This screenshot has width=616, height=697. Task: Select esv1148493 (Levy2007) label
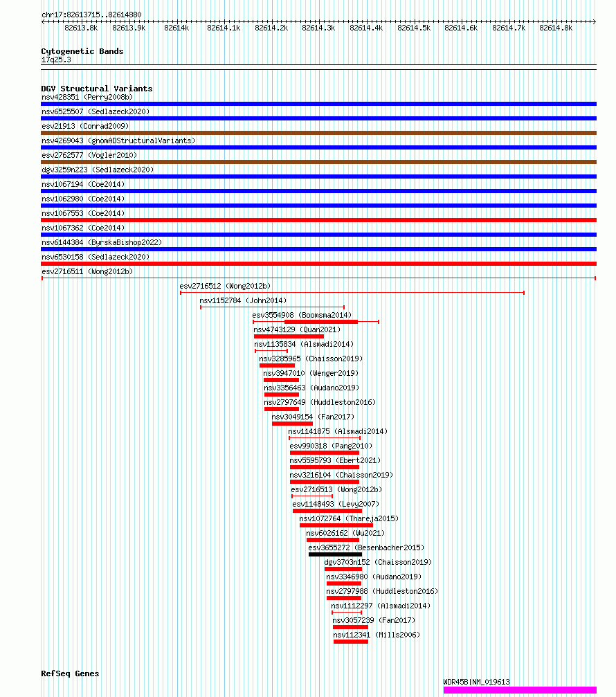336,504
